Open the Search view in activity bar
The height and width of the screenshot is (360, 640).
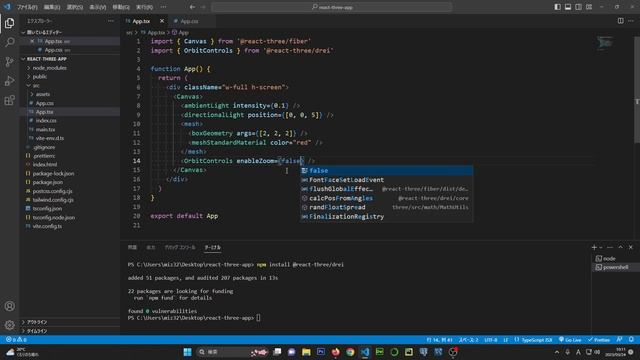(x=9, y=42)
